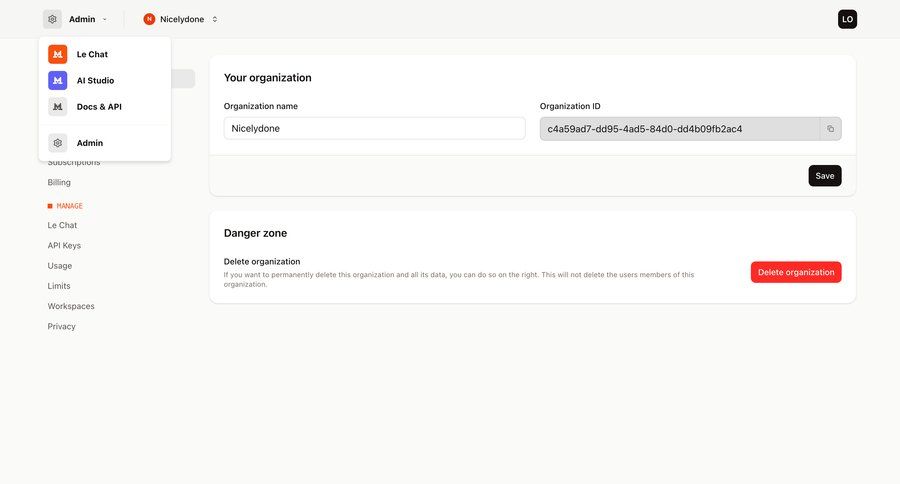Open Billing in the sidebar
This screenshot has height=484, width=900.
pyautogui.click(x=59, y=182)
